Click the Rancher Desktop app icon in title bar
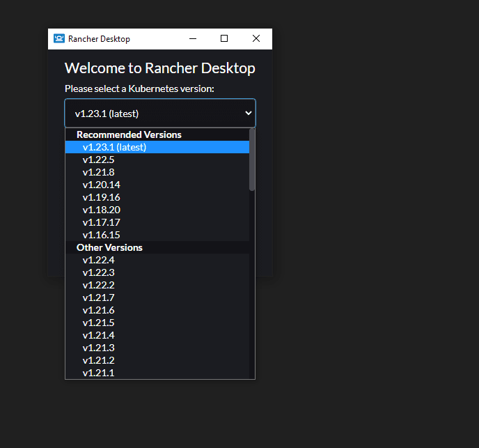This screenshot has height=448, width=479. coord(59,38)
